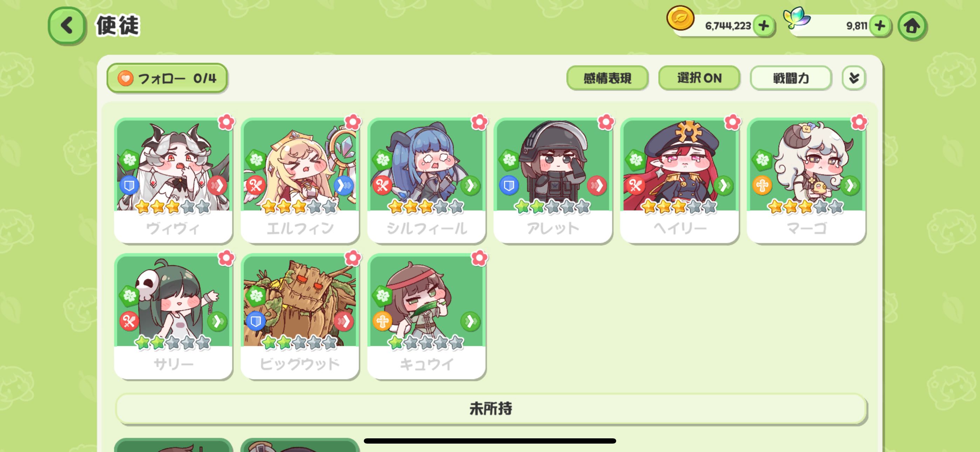This screenshot has height=452, width=980.
Task: Open the home screen via house icon
Action: 912,26
